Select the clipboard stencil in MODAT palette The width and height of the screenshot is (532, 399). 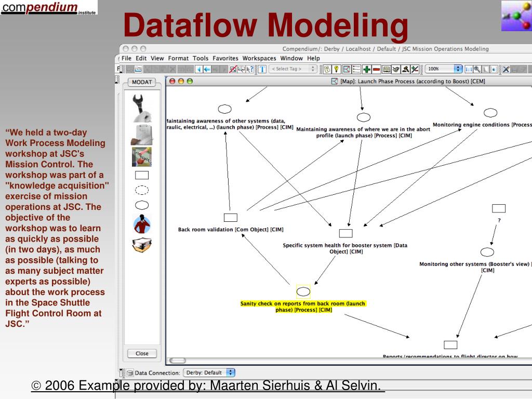pos(141,135)
